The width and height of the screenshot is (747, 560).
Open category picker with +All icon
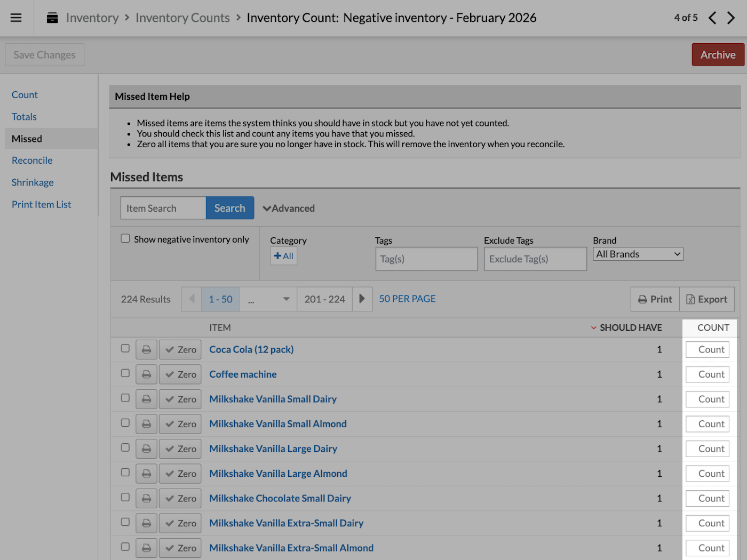coord(283,255)
